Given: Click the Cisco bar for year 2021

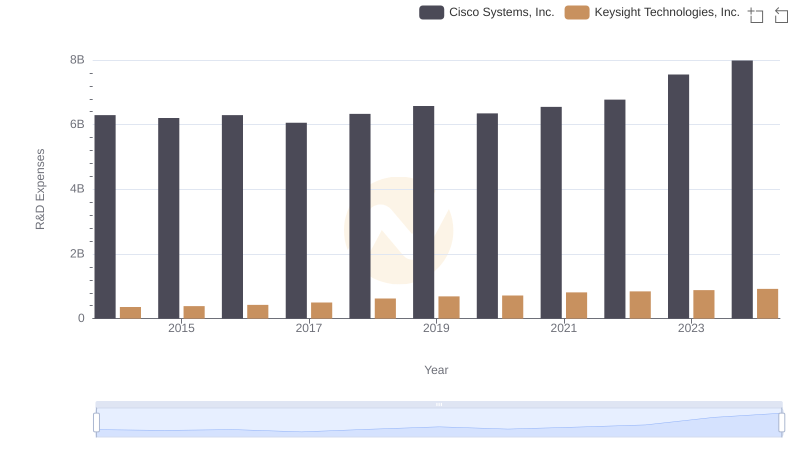Looking at the screenshot, I should coord(551,213).
